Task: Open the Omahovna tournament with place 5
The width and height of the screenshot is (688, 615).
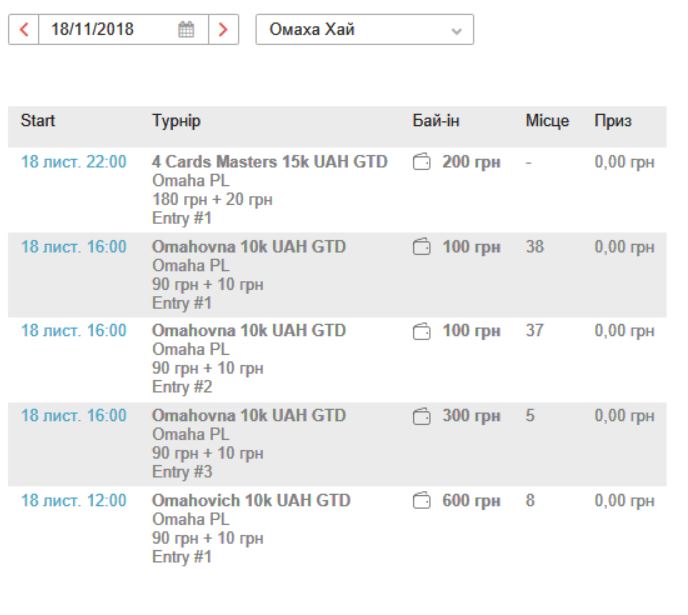Action: pyautogui.click(x=249, y=416)
